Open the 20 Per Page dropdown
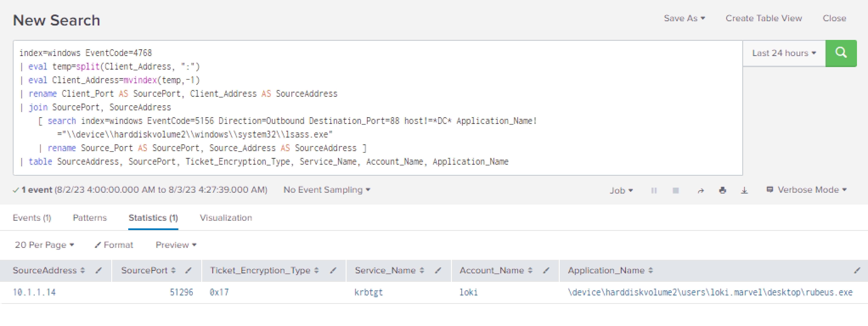This screenshot has height=326, width=868. (44, 245)
